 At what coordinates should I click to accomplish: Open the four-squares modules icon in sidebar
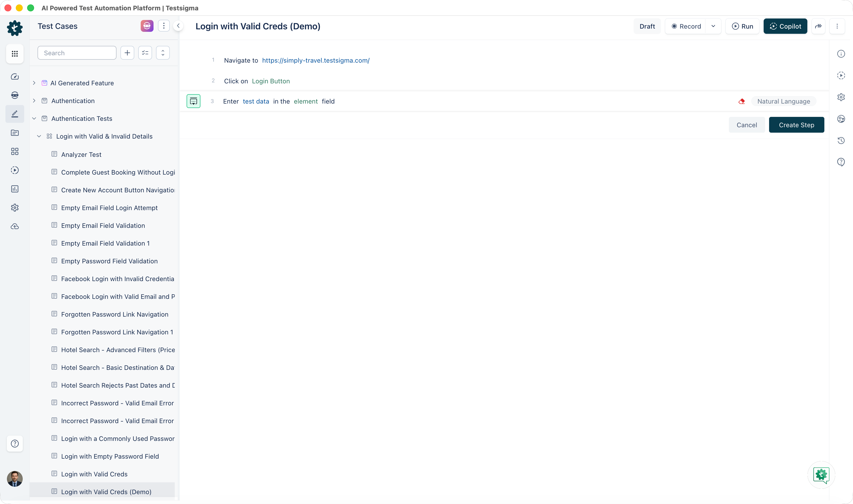(x=15, y=151)
